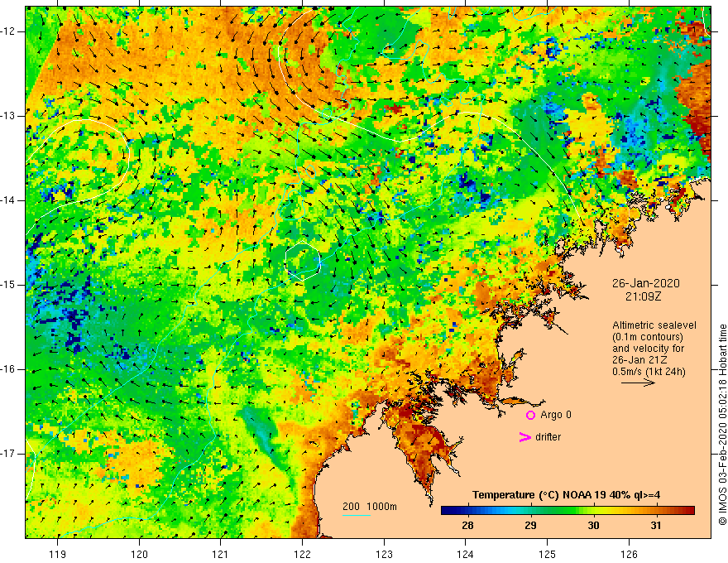This screenshot has width=728, height=563.
Task: Click the '0.5m/s (1kt 24h)' text
Action: pos(649,372)
